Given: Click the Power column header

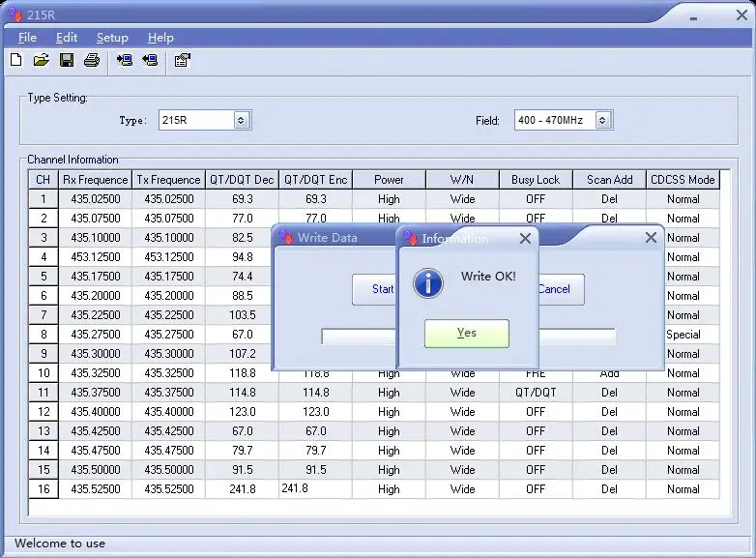Looking at the screenshot, I should click(x=389, y=180).
